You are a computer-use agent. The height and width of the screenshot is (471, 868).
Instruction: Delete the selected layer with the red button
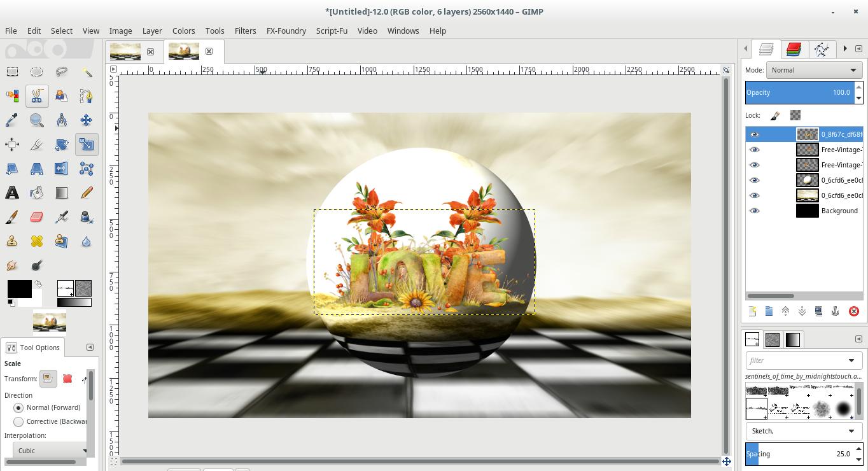pyautogui.click(x=854, y=311)
